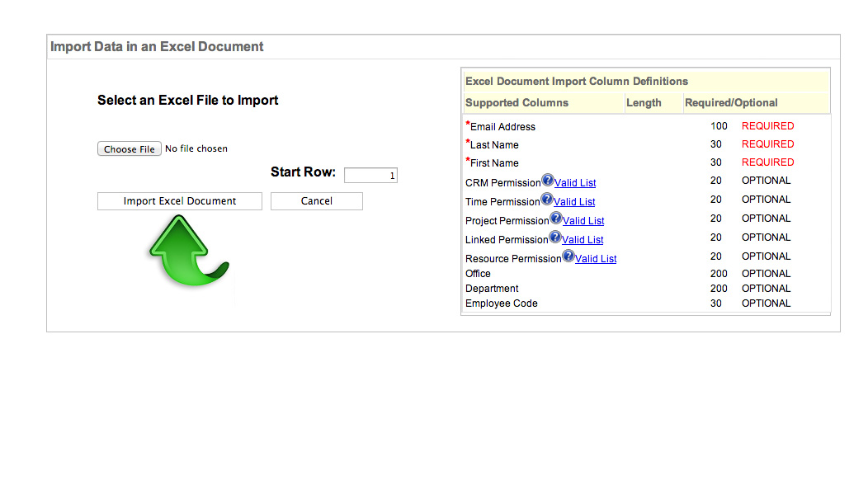Open the Time Permission help icon
The image size is (868, 494).
point(546,200)
